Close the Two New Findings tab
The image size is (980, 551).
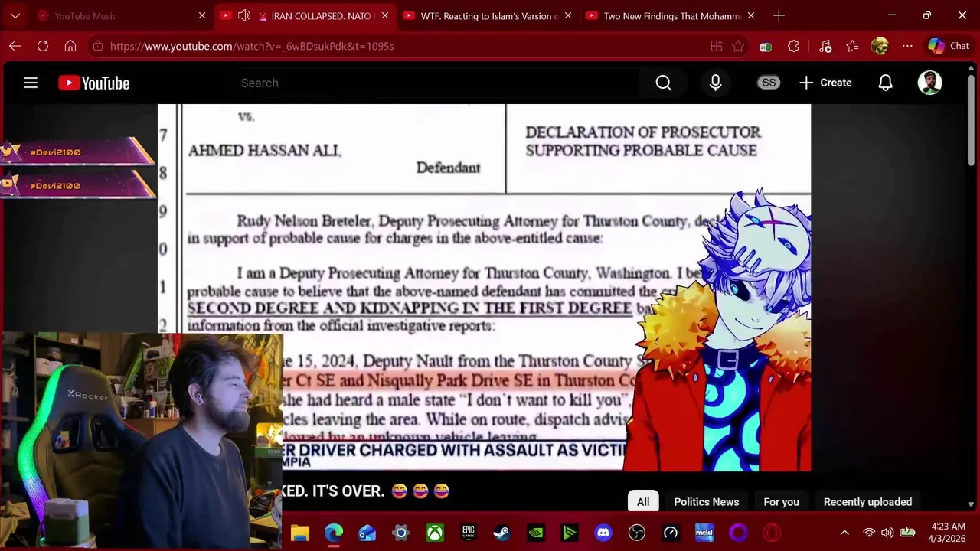(751, 15)
